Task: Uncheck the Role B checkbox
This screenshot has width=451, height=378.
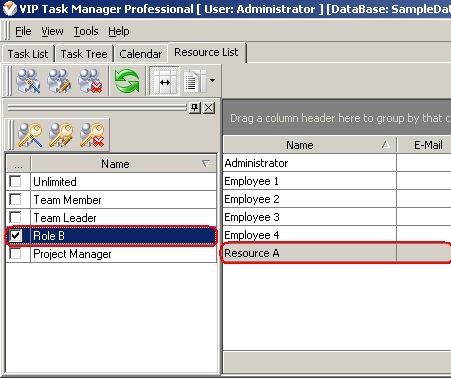Action: click(15, 236)
